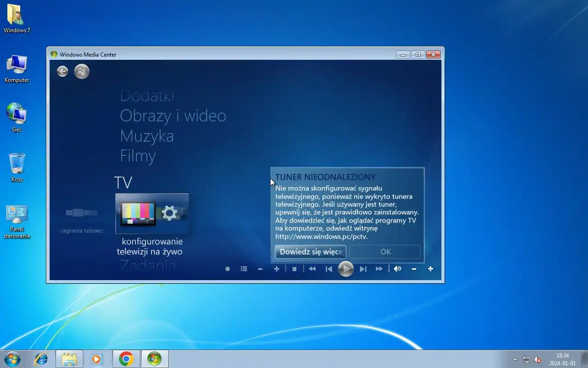Click the muted volume tray icon
This screenshot has width=588, height=368.
point(537,359)
